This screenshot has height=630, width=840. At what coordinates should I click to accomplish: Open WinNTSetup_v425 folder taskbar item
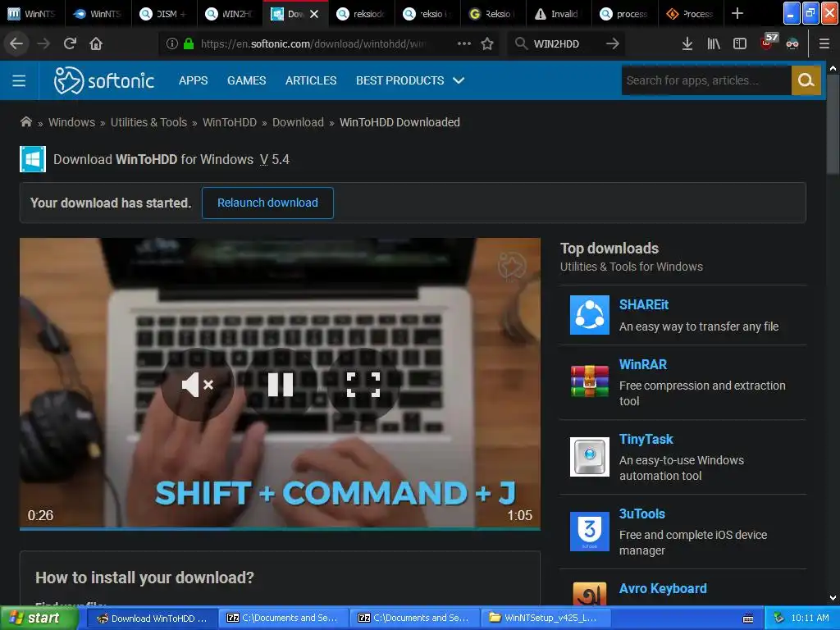point(546,618)
